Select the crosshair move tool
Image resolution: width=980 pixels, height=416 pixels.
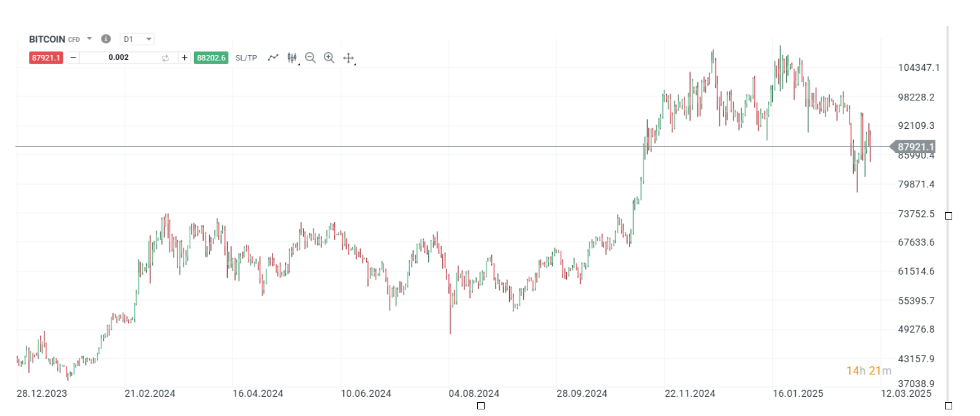coord(349,58)
